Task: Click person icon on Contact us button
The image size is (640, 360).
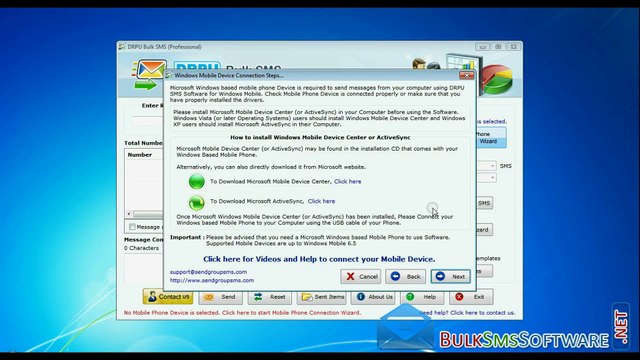Action: point(152,297)
